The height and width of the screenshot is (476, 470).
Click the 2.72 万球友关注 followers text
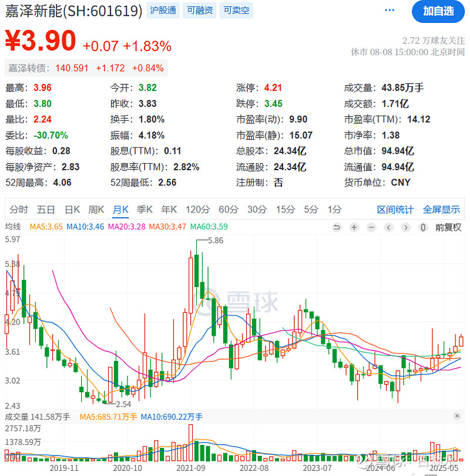pos(434,40)
